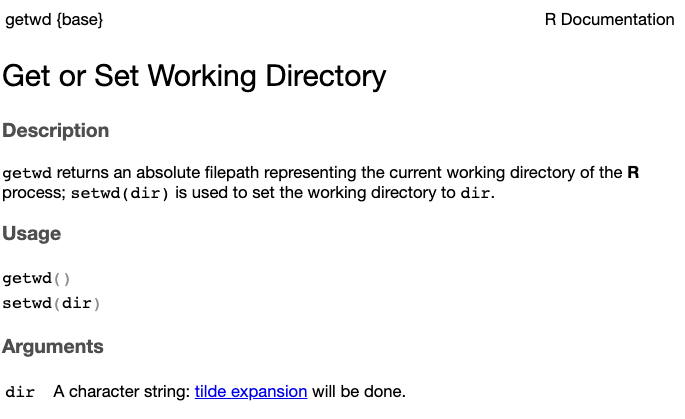The width and height of the screenshot is (685, 419).
Task: Click the word 'process;' in the Description
Action: click(34, 192)
